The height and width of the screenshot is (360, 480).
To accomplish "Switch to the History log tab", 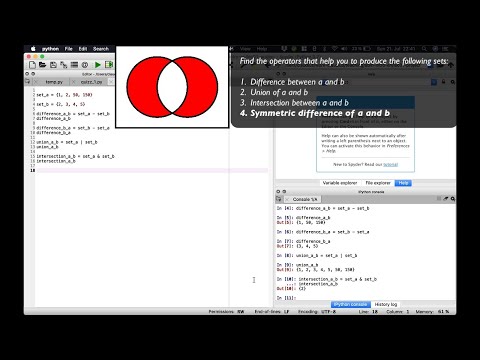I will point(386,304).
